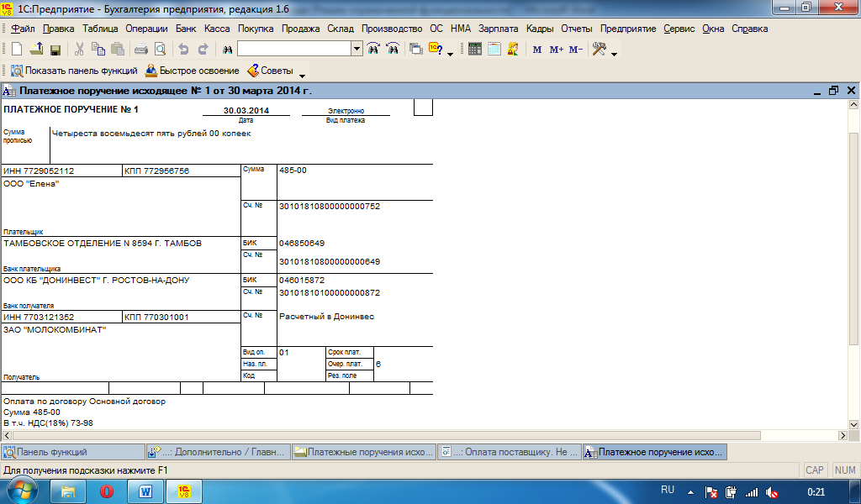Open the Calculator icon
This screenshot has height=504, width=861.
point(475,49)
